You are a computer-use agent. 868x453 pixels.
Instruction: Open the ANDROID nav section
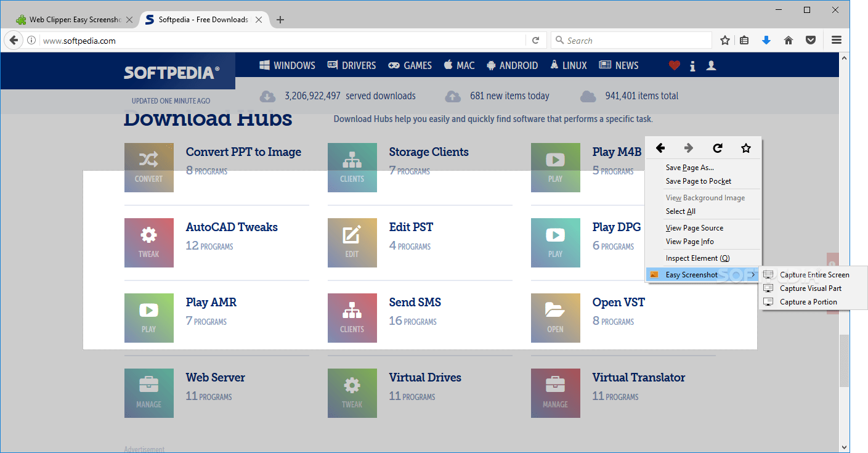pos(512,65)
